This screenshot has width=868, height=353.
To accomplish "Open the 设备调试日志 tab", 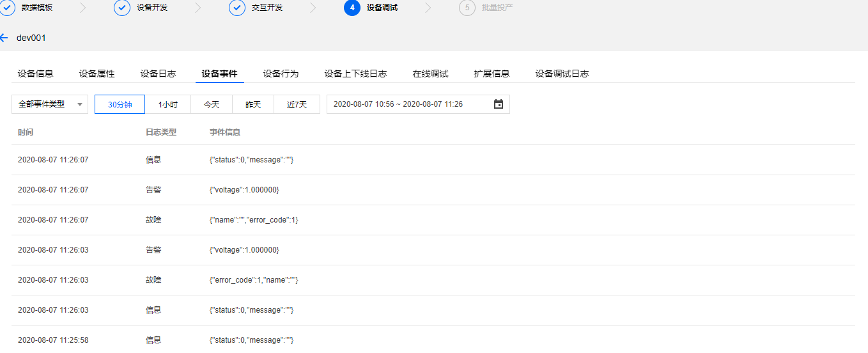I will (x=562, y=74).
